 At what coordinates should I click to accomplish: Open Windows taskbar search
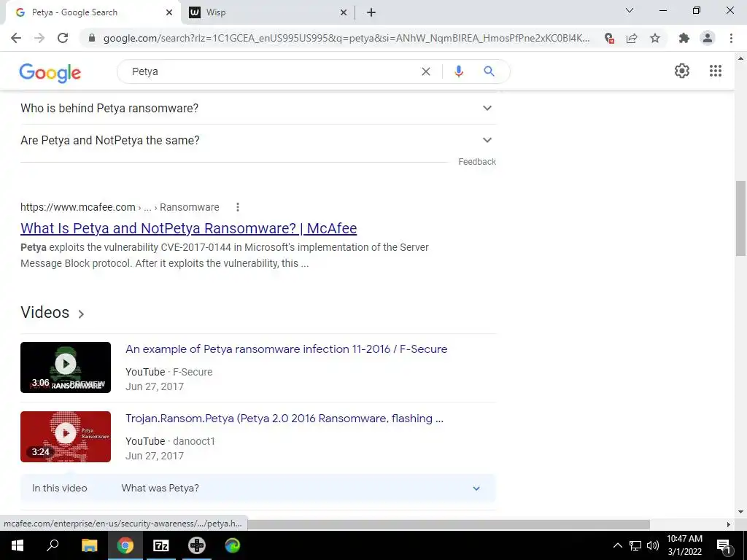pos(53,545)
